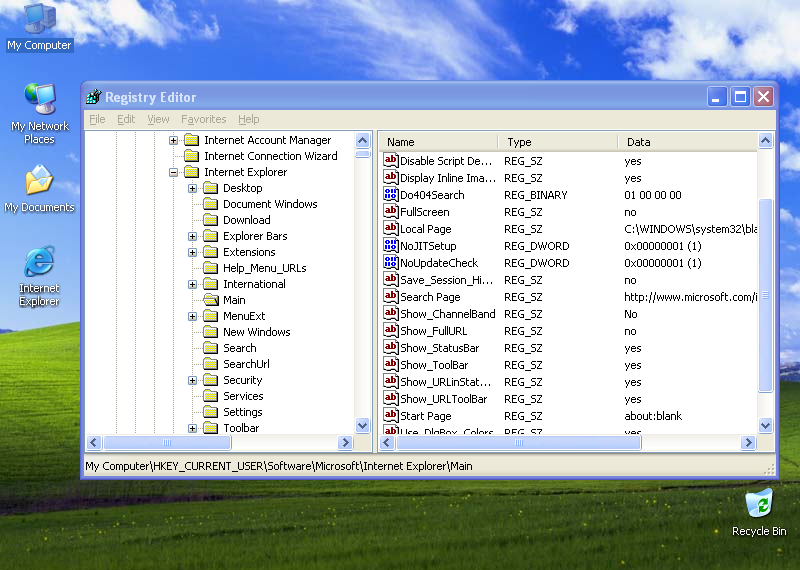Sort values by the Name column header

coord(439,142)
